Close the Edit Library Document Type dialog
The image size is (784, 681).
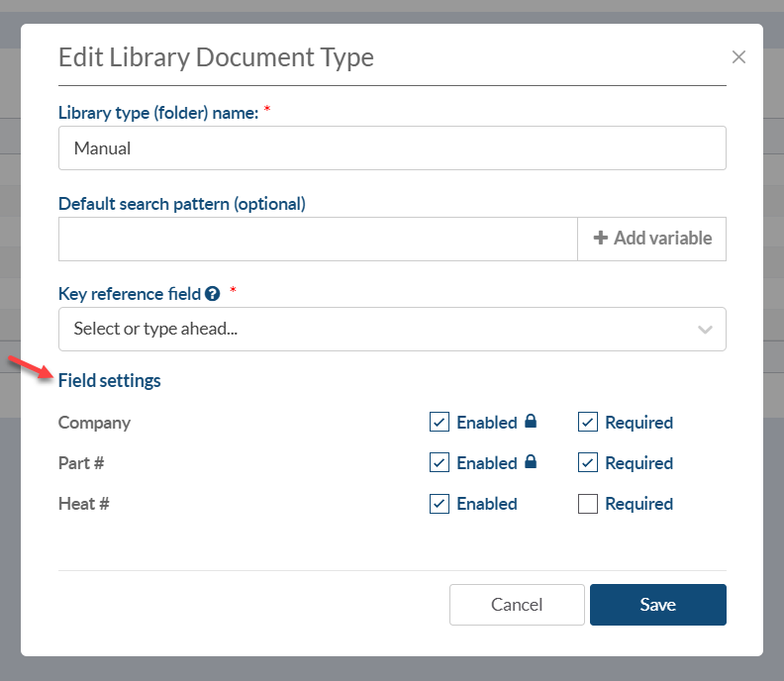pyautogui.click(x=738, y=57)
